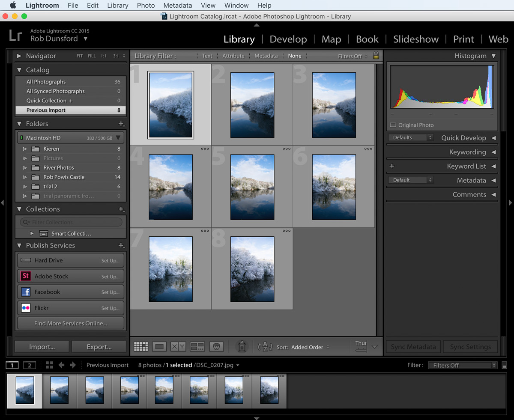
Task: Click the lock icon in the Library Filter bar
Action: 375,56
